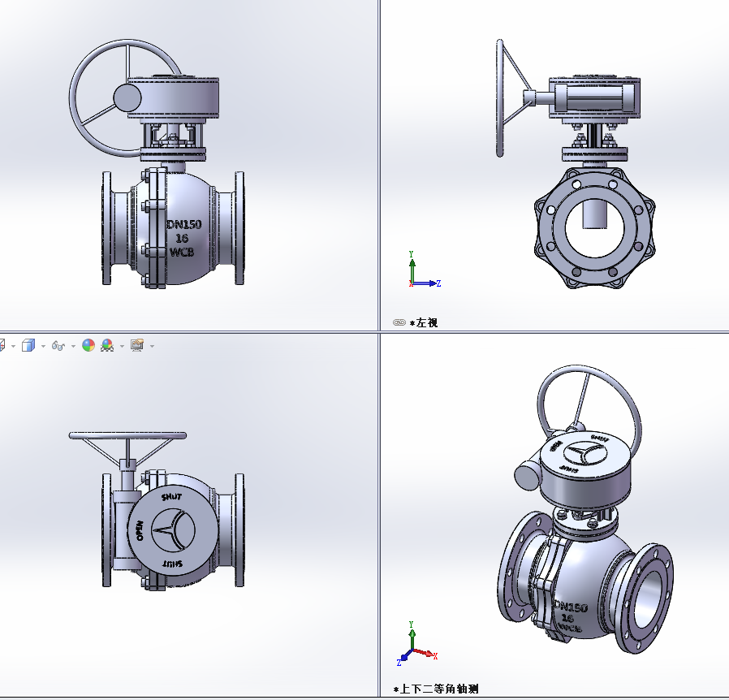Expand the Apply Scene dropdown arrow
The image size is (729, 700).
(122, 347)
